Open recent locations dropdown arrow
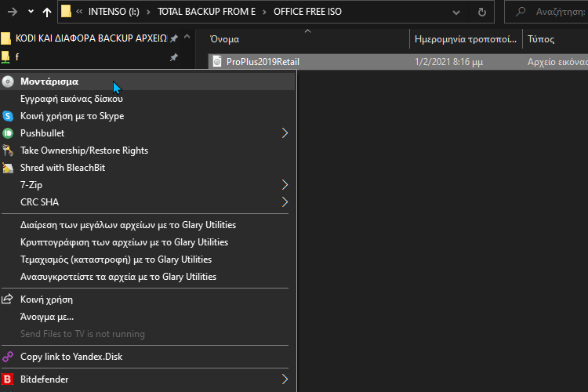 coord(31,12)
